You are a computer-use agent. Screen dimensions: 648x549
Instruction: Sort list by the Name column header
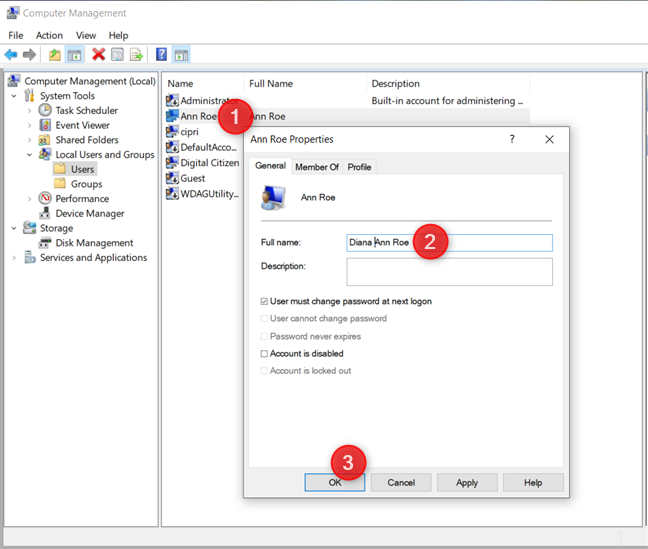(203, 84)
